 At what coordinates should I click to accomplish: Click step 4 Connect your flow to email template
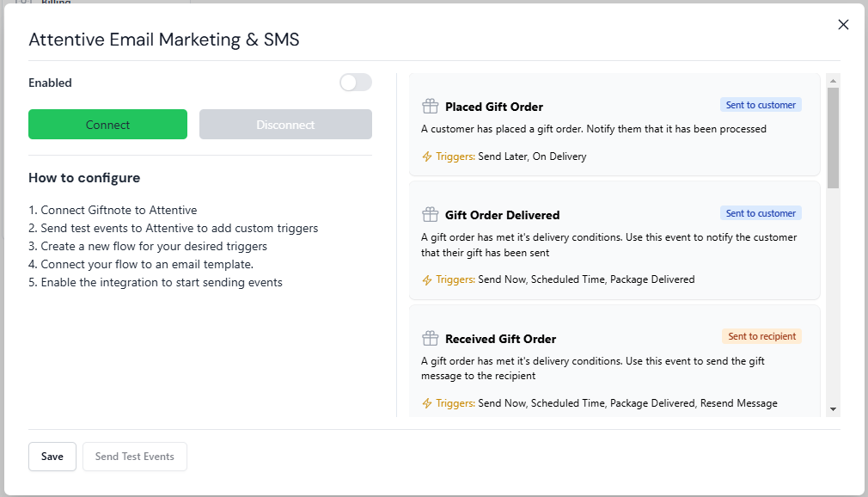[141, 264]
